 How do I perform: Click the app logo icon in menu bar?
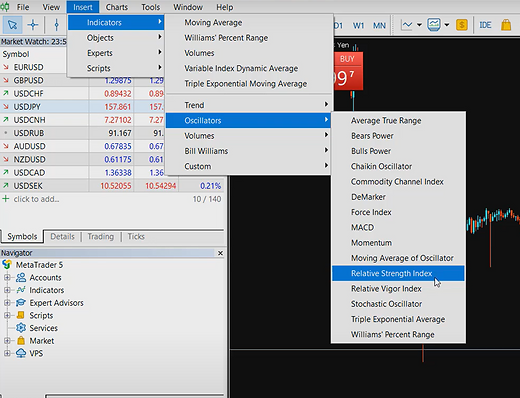pos(5,7)
